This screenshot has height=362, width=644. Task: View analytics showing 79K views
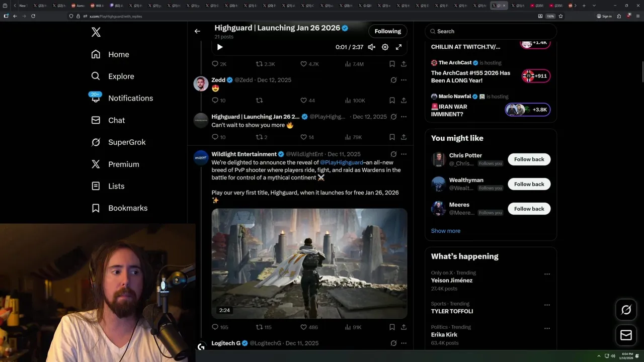[x=354, y=137]
